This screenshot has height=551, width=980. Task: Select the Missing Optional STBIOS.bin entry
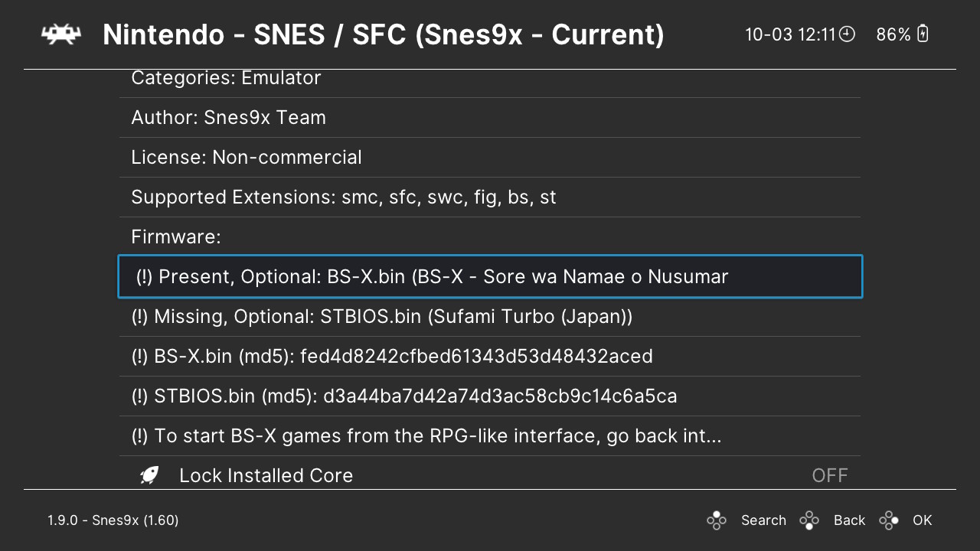point(490,316)
